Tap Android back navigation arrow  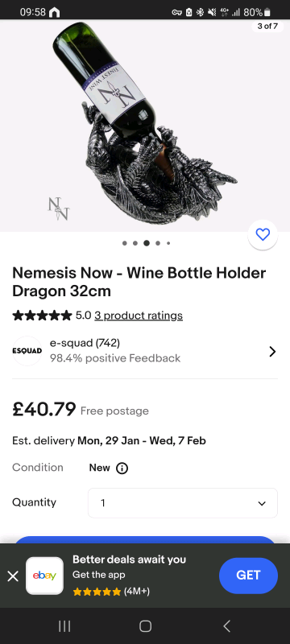[226, 626]
